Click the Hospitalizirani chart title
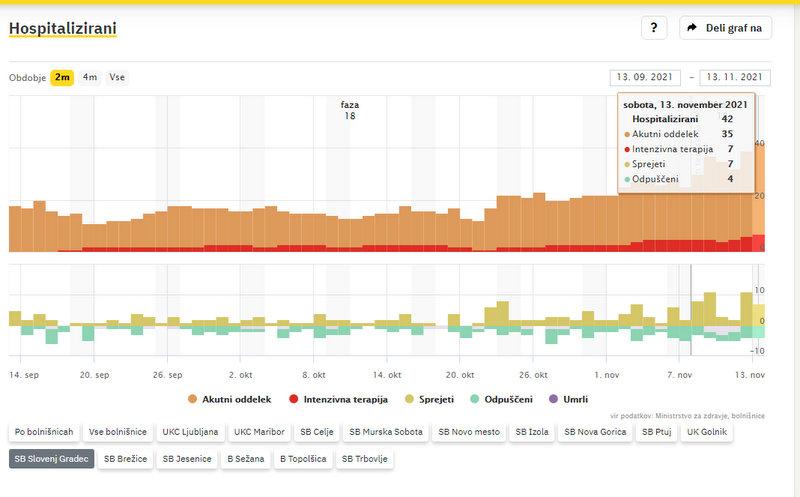Screen dimensions: 800x497 click(62, 29)
